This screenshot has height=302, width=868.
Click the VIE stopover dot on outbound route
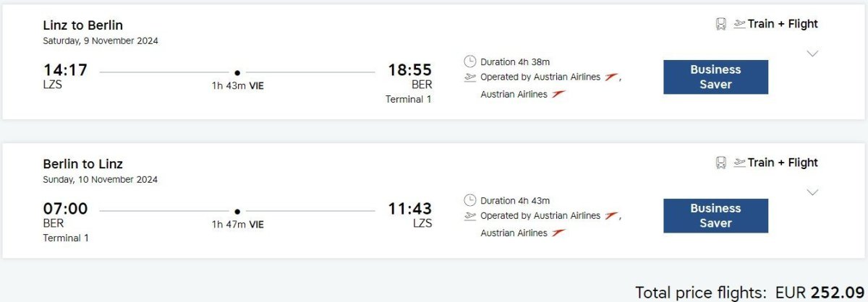(237, 72)
